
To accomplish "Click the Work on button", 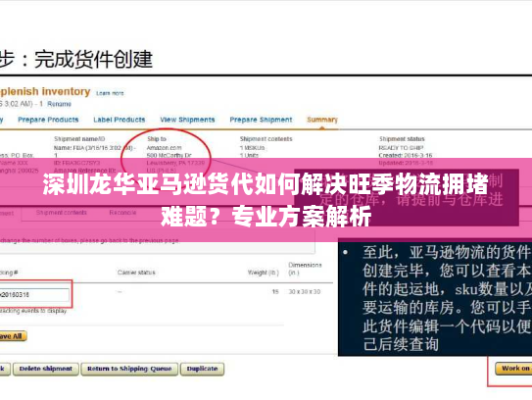I will (513, 369).
